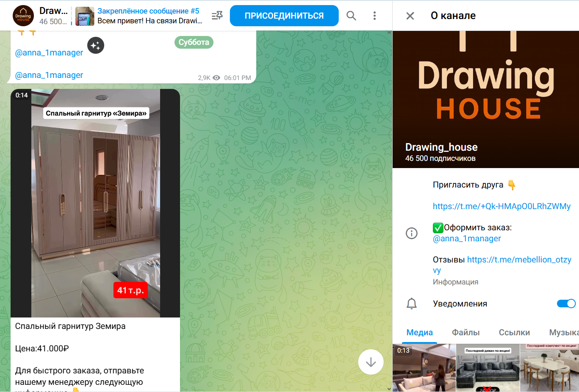Click the play badge on the 0:14 video

21,95
